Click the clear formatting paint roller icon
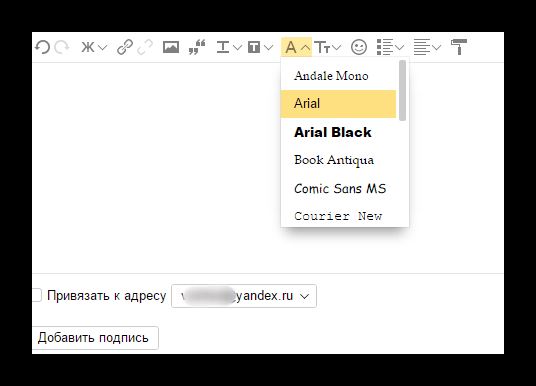The width and height of the screenshot is (536, 386). pos(459,47)
